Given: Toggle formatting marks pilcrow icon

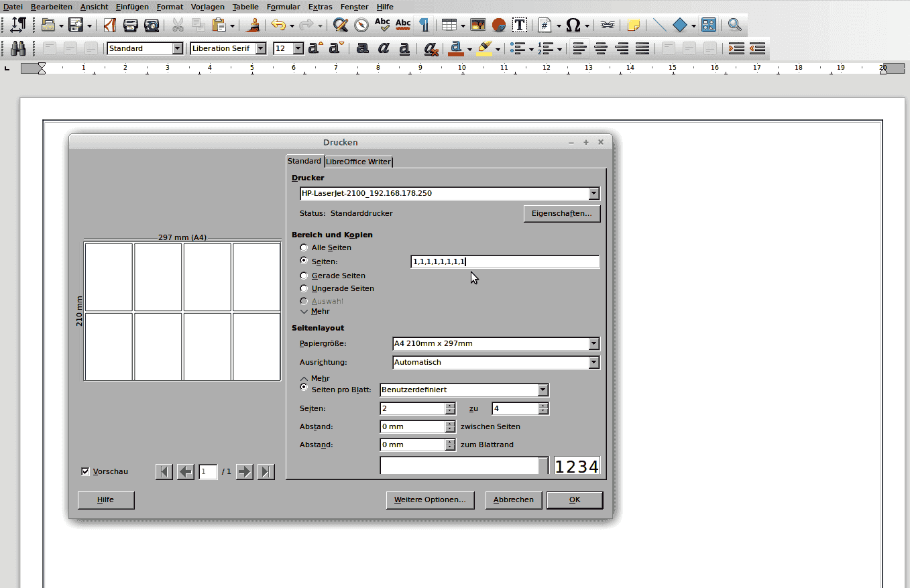Looking at the screenshot, I should coord(424,25).
